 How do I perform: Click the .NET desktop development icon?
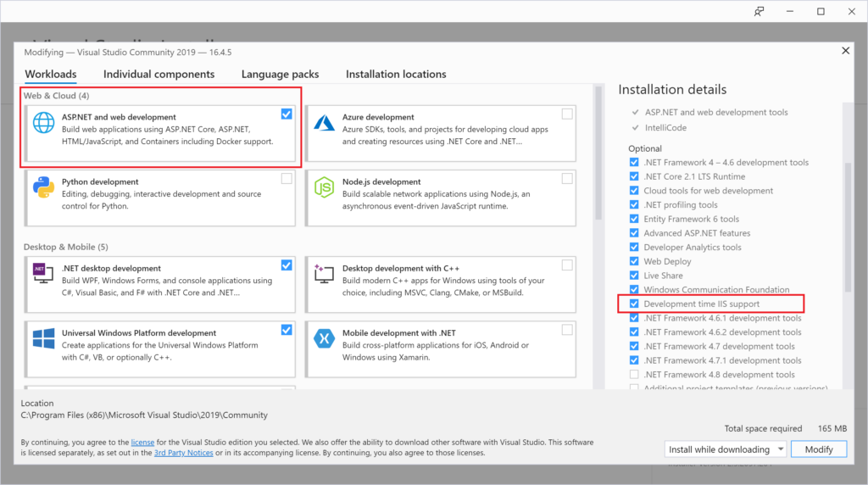[x=44, y=274]
